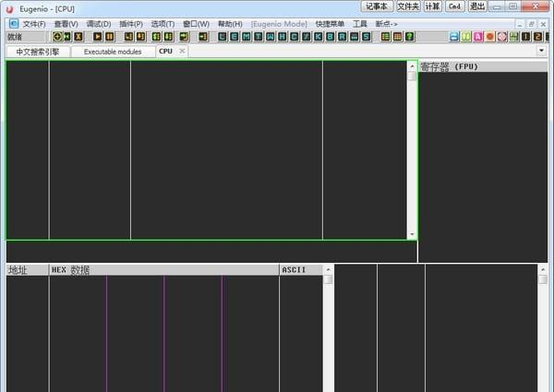This screenshot has height=392, width=554.
Task: Click stack pane scroll up arrow
Action: tap(543, 269)
